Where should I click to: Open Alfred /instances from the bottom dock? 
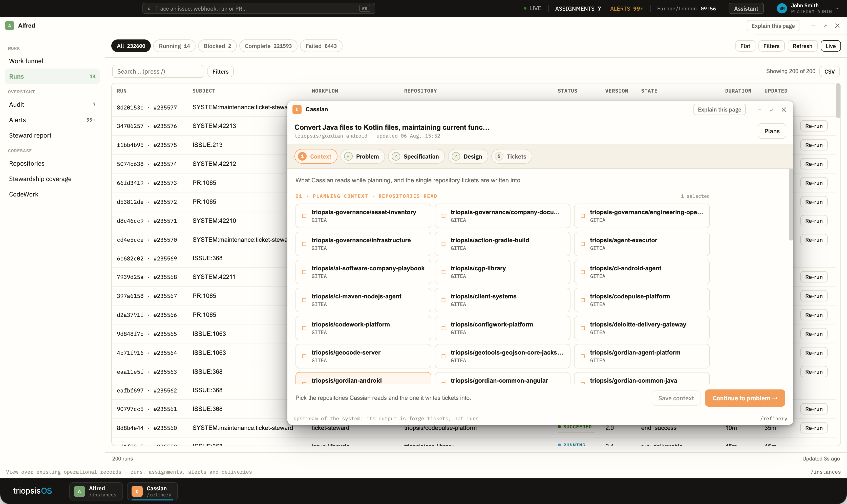[96, 491]
